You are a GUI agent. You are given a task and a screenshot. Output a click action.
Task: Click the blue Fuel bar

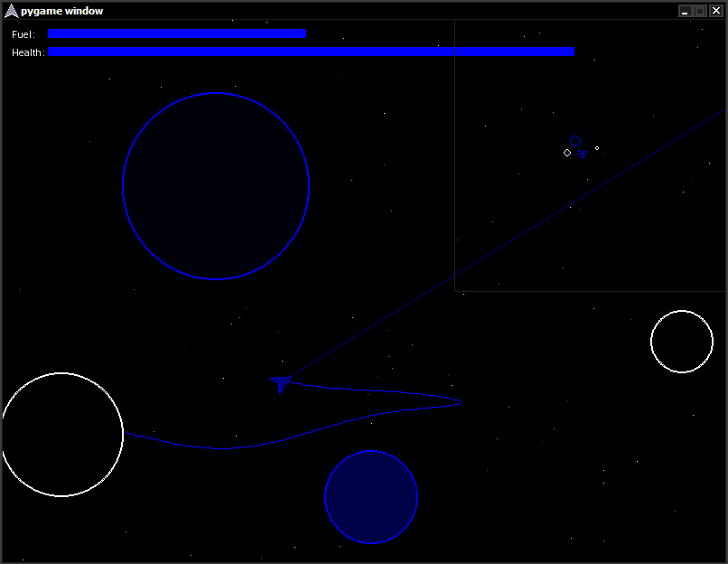(x=177, y=33)
